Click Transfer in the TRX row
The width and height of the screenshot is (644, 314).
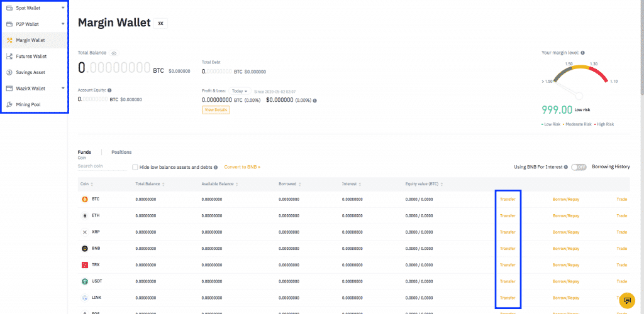pyautogui.click(x=508, y=265)
